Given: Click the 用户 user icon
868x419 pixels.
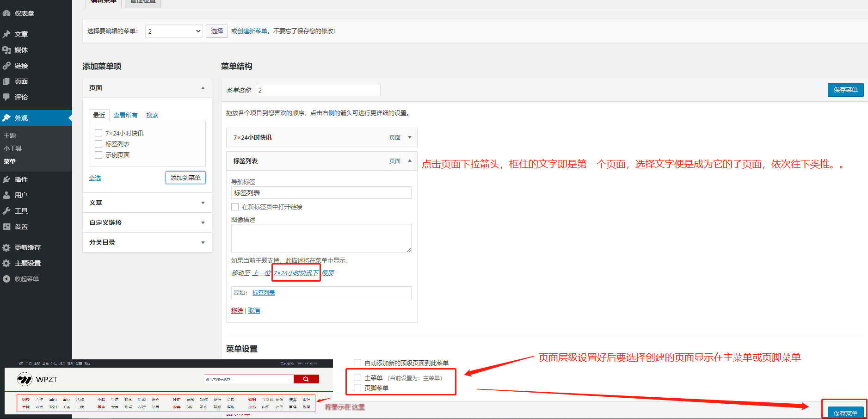Looking at the screenshot, I should [6, 195].
